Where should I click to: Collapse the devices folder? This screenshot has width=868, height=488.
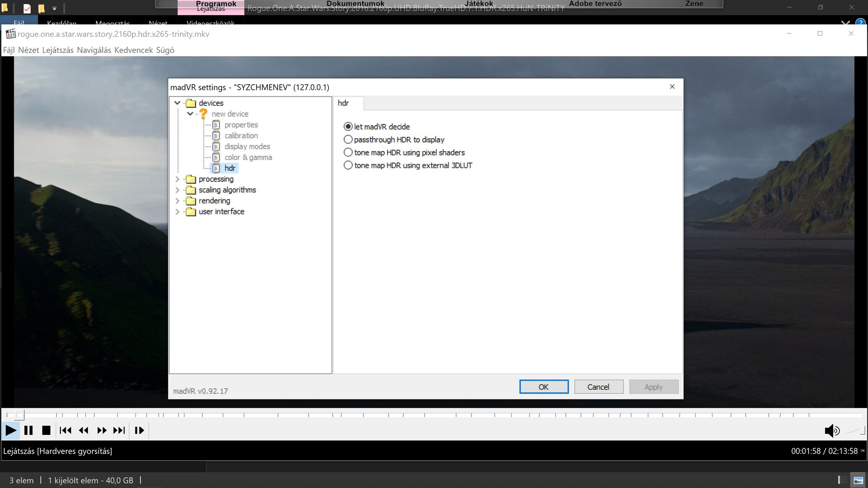coord(177,103)
